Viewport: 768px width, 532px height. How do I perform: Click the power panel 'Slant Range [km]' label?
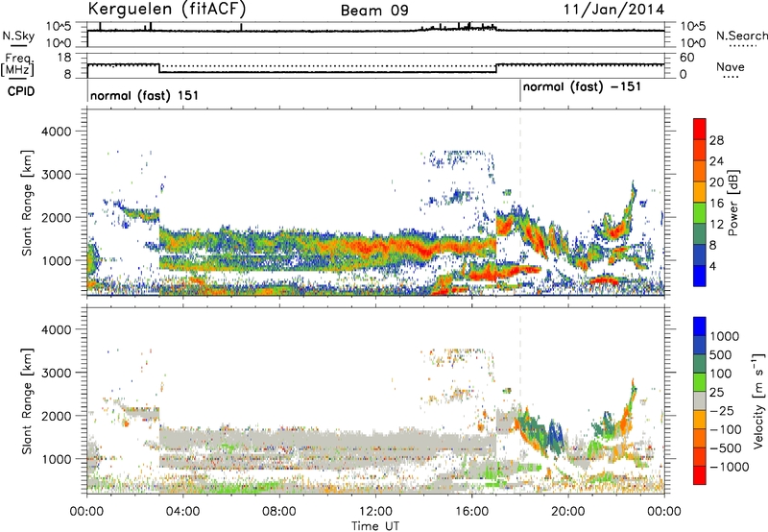coord(27,203)
